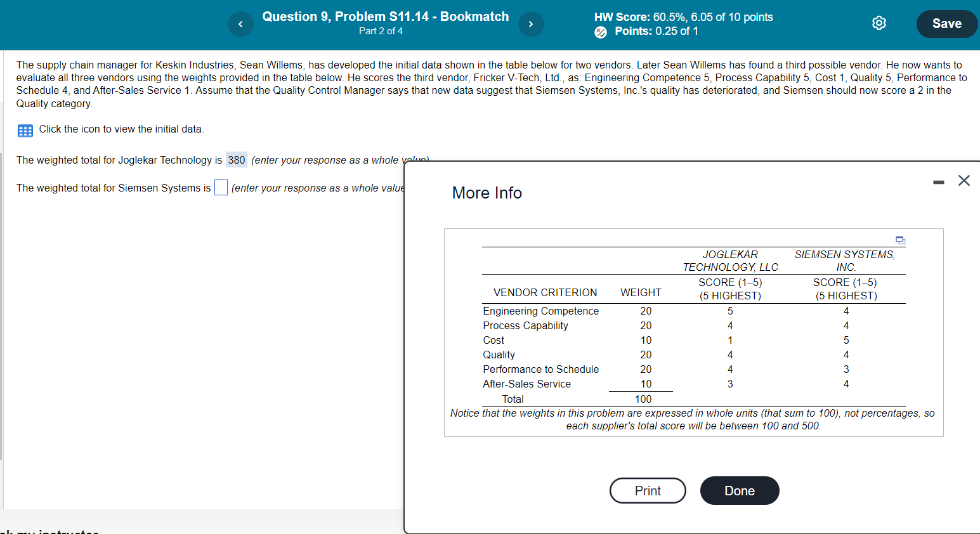Image resolution: width=980 pixels, height=534 pixels.
Task: Select the Siemsen Systems answer box
Action: pyautogui.click(x=221, y=187)
